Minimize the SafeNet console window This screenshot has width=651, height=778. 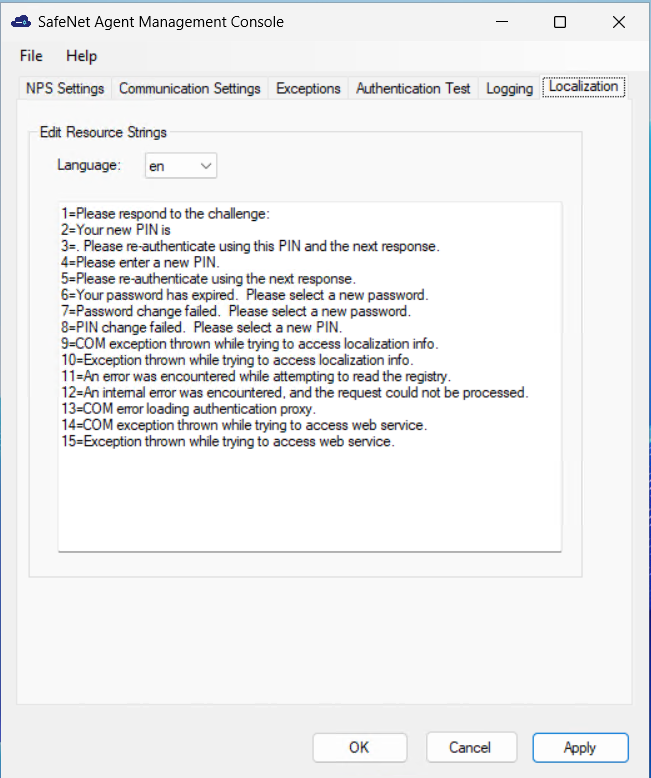point(502,22)
